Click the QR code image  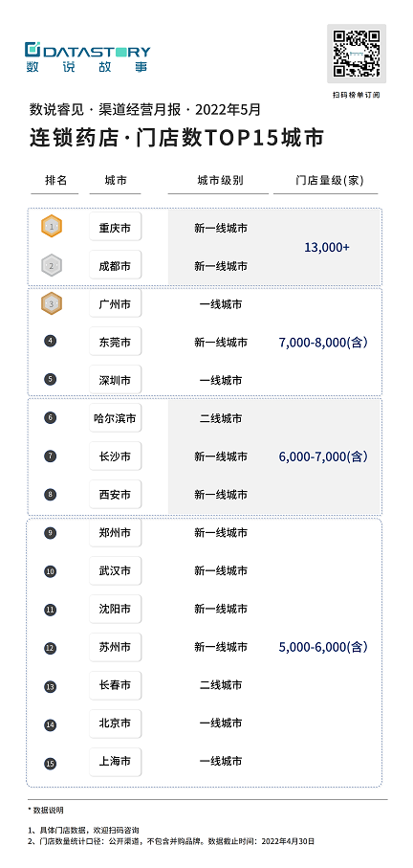[357, 54]
